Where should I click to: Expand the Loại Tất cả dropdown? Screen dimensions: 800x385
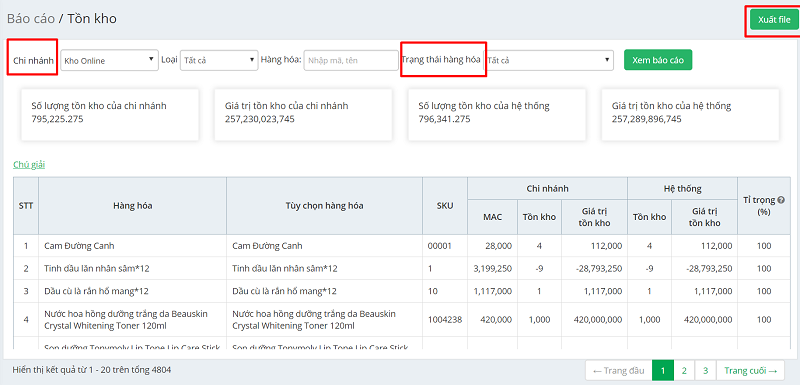[219, 60]
